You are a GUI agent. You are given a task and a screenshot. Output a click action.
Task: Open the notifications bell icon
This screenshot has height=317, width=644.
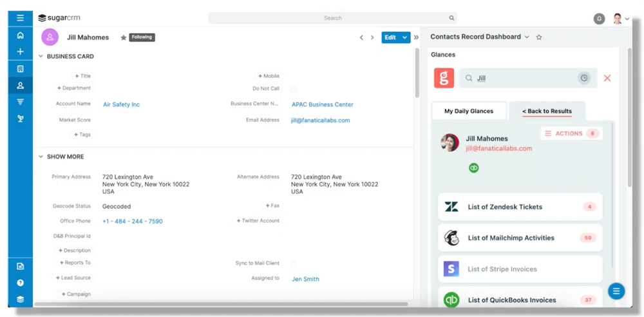pyautogui.click(x=599, y=19)
